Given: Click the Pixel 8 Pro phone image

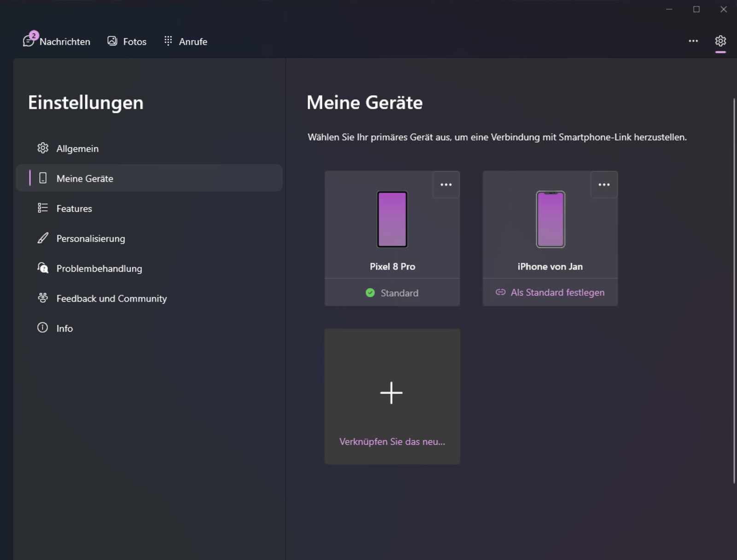Looking at the screenshot, I should (392, 219).
